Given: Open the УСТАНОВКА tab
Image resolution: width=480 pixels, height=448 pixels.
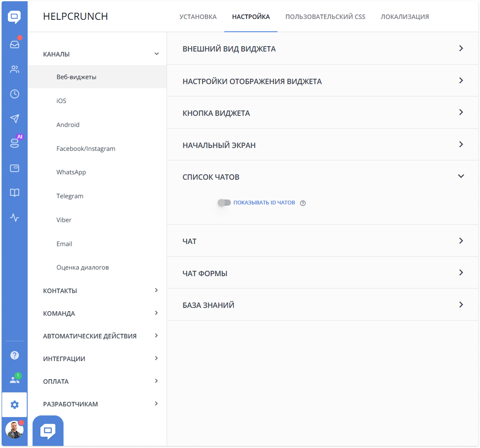Looking at the screenshot, I should [x=198, y=17].
